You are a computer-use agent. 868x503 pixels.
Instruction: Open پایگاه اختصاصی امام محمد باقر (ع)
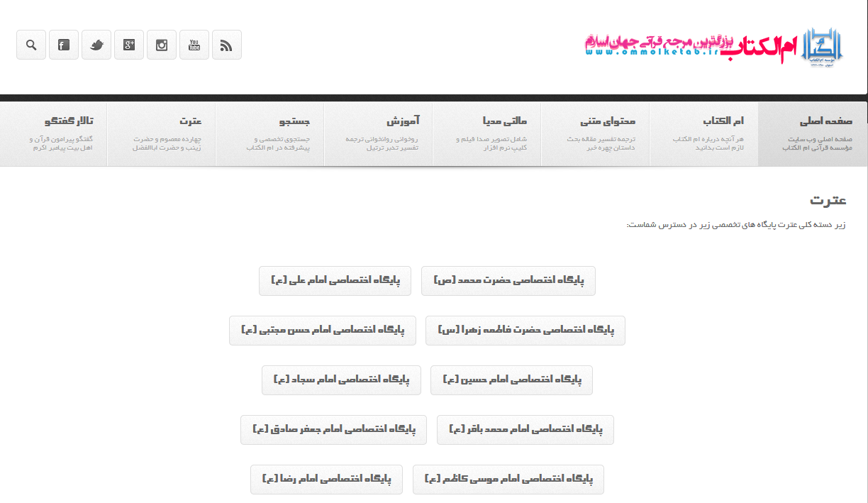(525, 430)
